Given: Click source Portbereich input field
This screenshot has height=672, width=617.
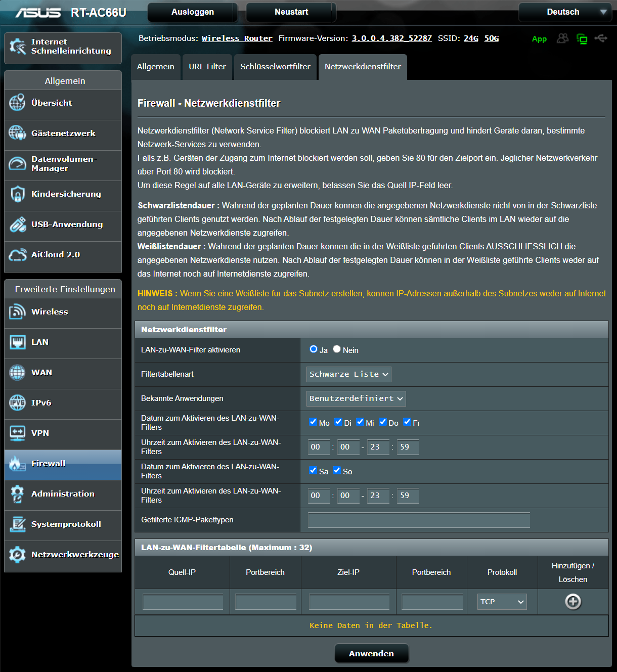Looking at the screenshot, I should pos(266,602).
